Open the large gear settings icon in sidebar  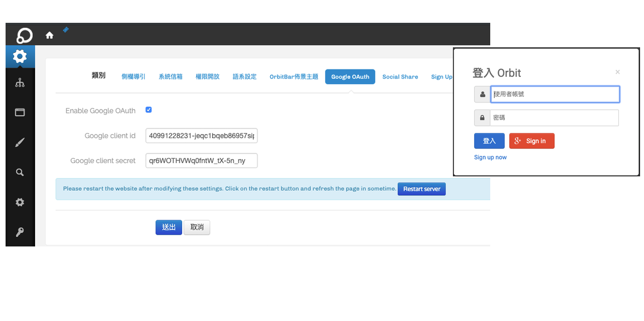pos(20,57)
